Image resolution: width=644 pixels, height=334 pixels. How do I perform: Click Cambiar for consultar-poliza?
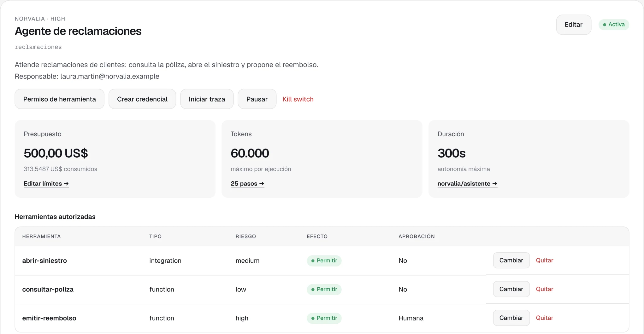(511, 289)
